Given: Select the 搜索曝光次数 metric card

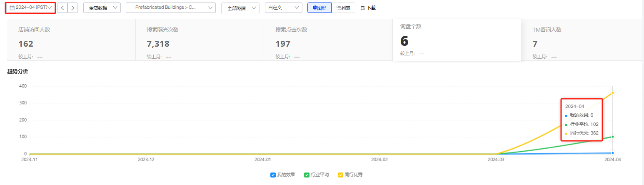Looking at the screenshot, I should coord(200,40).
